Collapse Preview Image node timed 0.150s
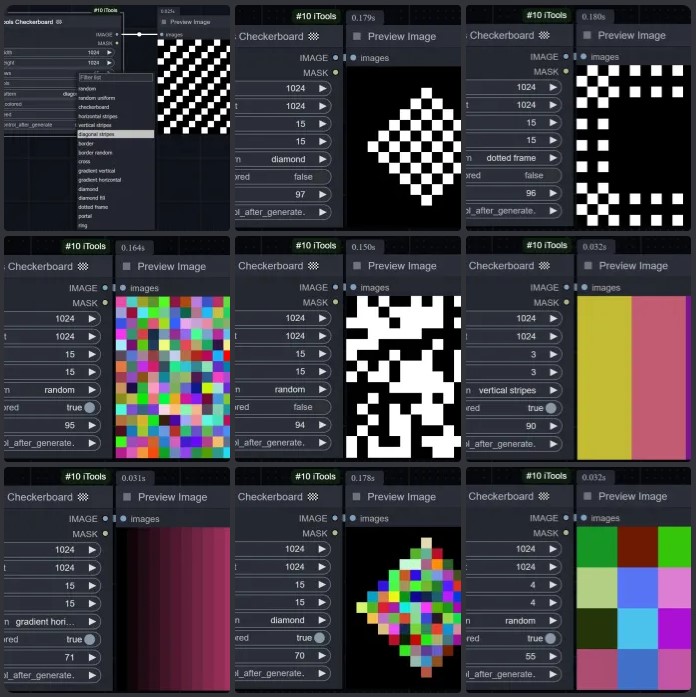Screen dimensions: 696x697 (x=357, y=266)
